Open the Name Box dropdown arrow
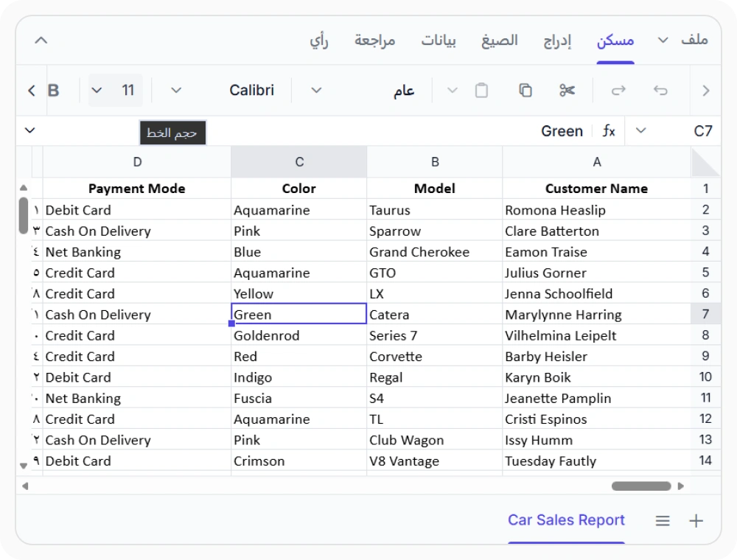Image resolution: width=737 pixels, height=560 pixels. pyautogui.click(x=640, y=130)
